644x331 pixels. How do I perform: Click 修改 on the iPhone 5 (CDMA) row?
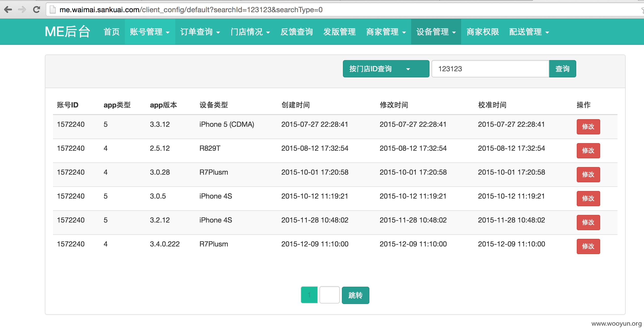(588, 127)
